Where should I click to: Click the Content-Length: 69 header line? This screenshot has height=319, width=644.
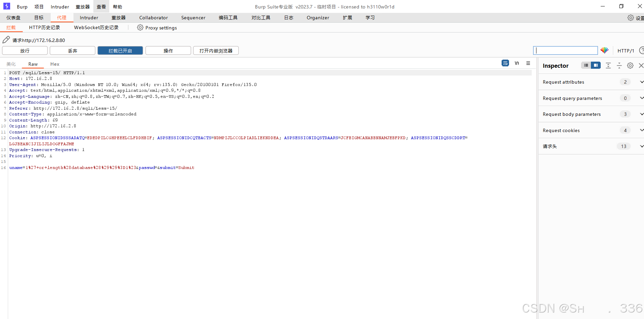pos(33,120)
